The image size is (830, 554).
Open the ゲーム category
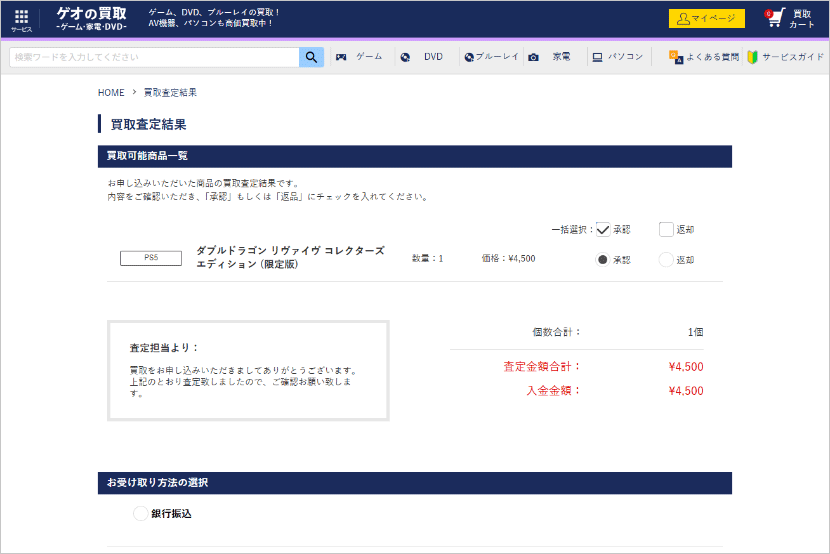369,57
